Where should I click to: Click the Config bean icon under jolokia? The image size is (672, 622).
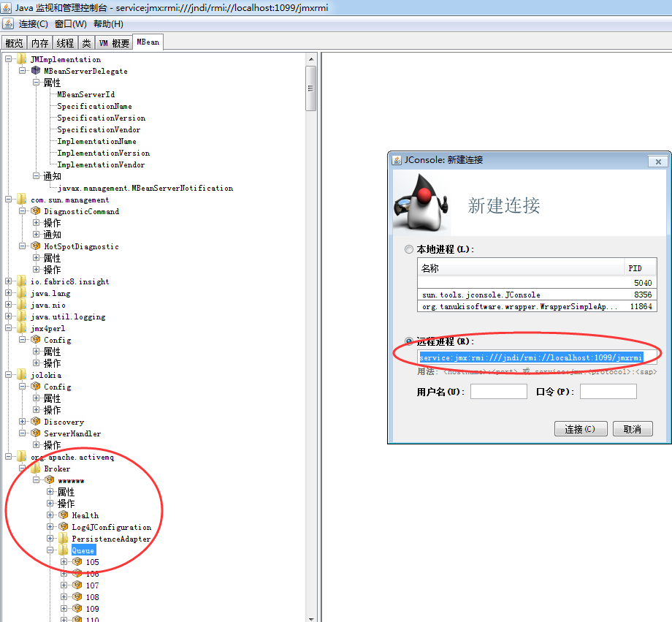coord(36,387)
